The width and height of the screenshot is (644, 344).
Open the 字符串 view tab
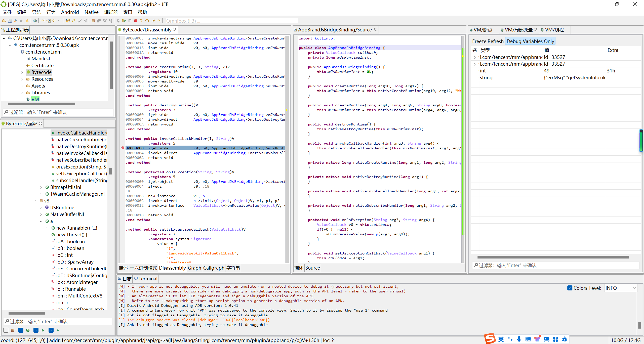point(233,268)
